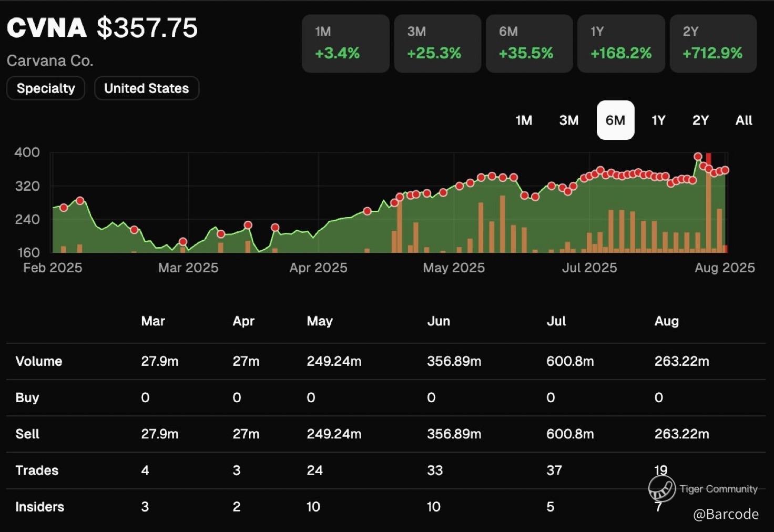Click the highest red sell marker near 400
The height and width of the screenshot is (532, 774).
[x=698, y=156]
